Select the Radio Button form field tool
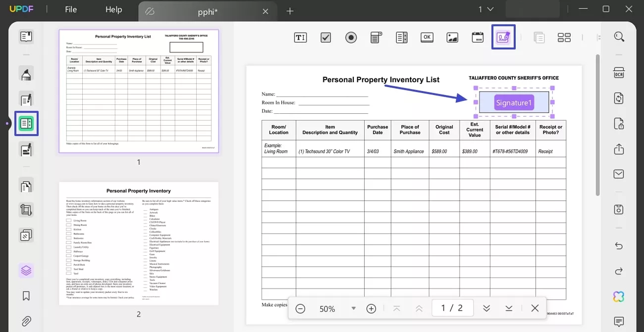This screenshot has height=332, width=644. coord(351,37)
